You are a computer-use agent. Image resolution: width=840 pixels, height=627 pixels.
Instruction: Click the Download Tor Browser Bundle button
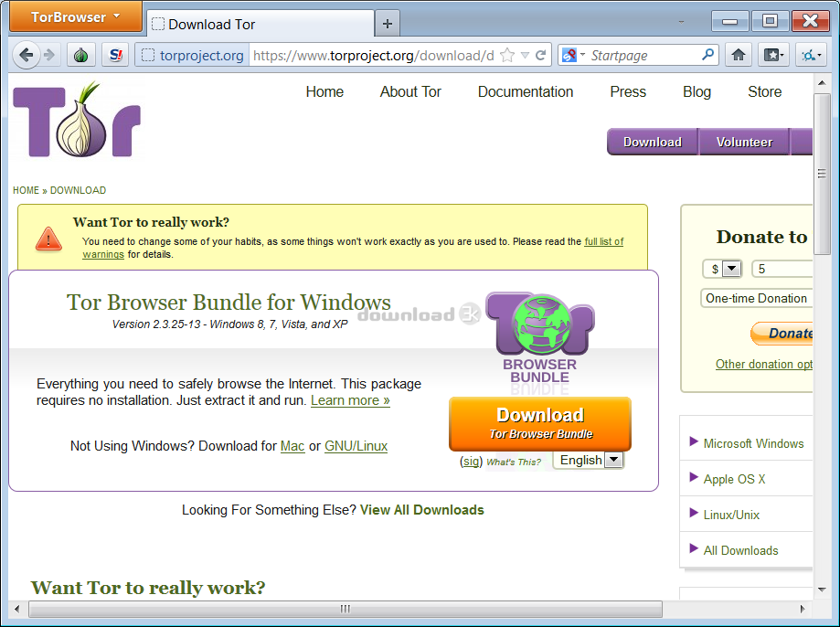point(539,424)
